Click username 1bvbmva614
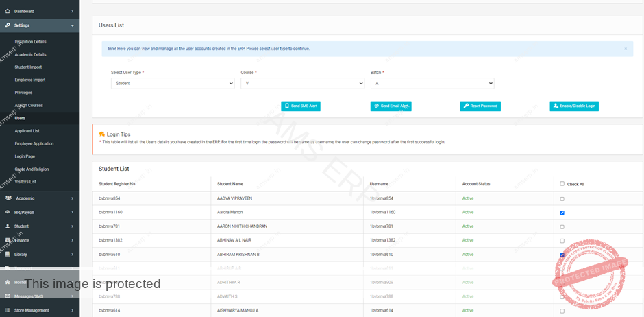This screenshot has height=317, width=644. [382, 310]
